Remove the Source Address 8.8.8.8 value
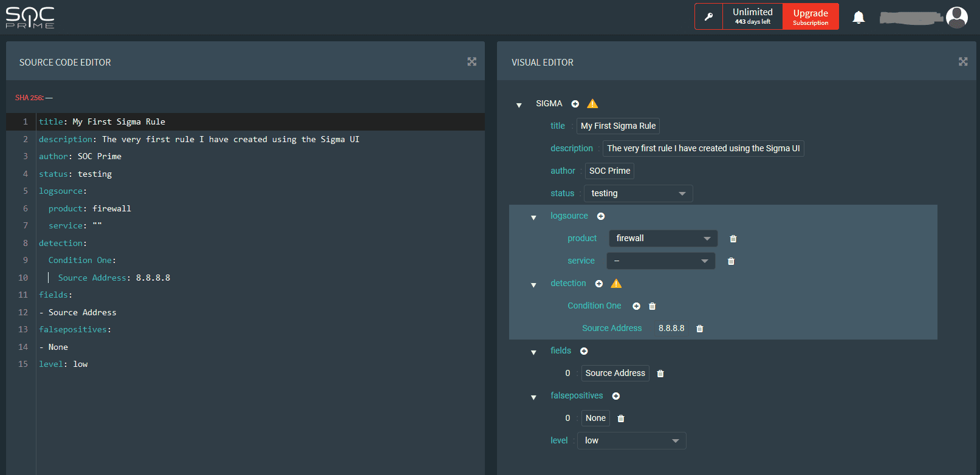 (x=699, y=329)
